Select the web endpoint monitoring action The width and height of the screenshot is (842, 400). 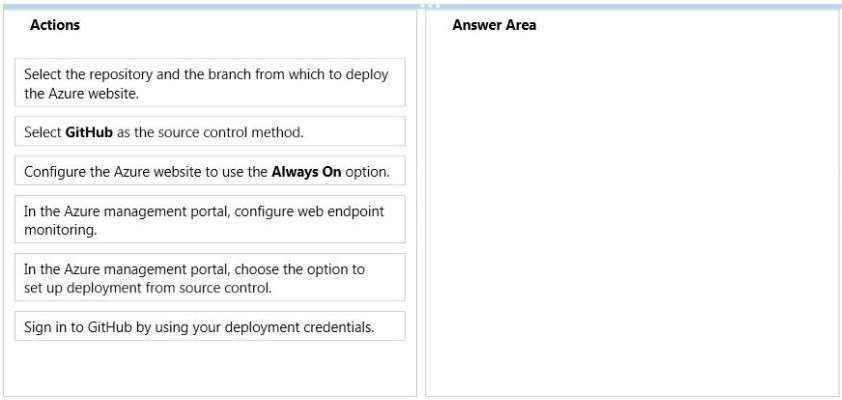(x=210, y=220)
